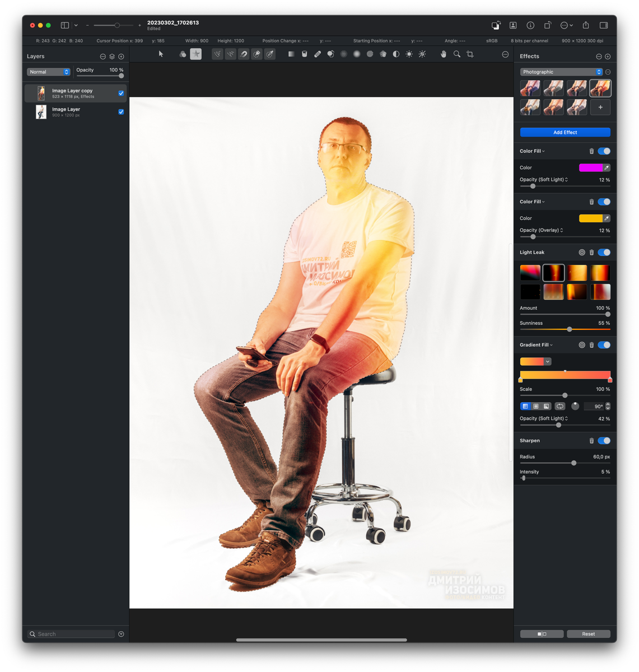Click the layer Opacity slider
Image resolution: width=639 pixels, height=672 pixels.
pyautogui.click(x=100, y=76)
